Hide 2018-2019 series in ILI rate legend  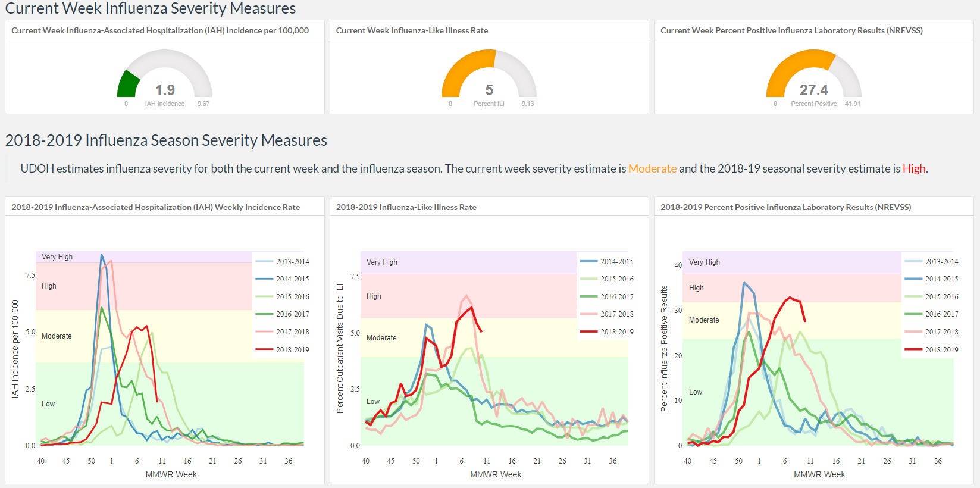point(606,331)
